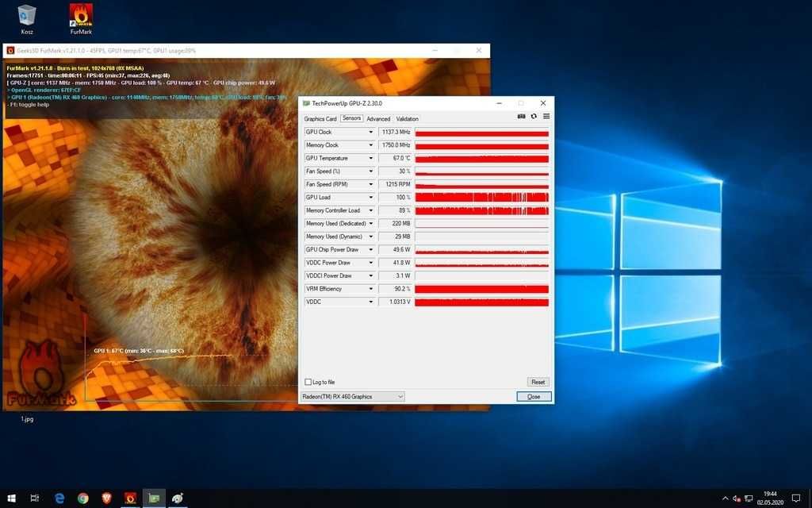
Task: Click the 90.2 % VRM efficiency value
Action: [x=395, y=289]
